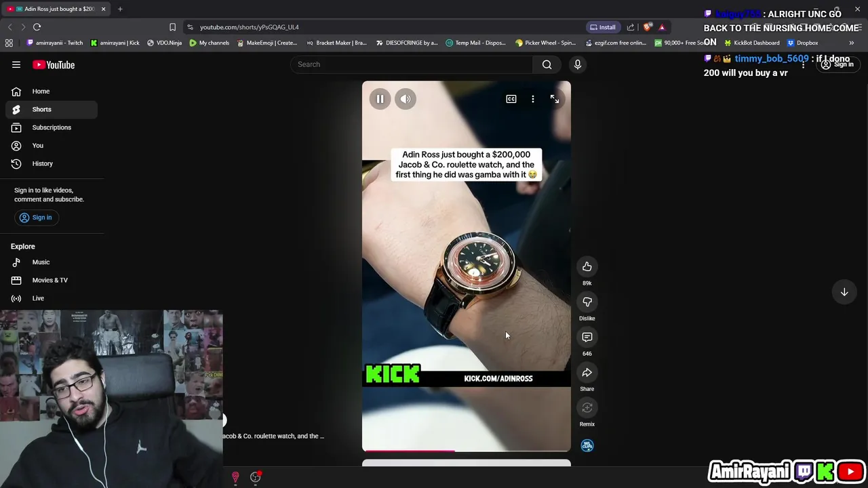
Task: Open the Short's three-dot more menu
Action: [x=533, y=99]
